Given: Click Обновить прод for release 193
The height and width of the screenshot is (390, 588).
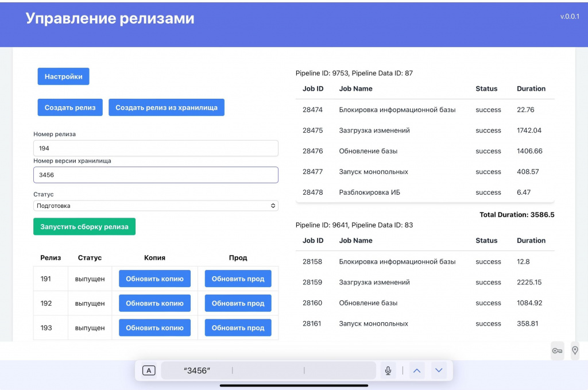Looking at the screenshot, I should (238, 327).
